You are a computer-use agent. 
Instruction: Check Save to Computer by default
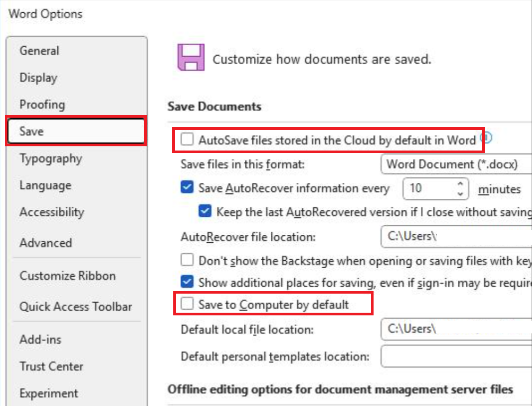pos(188,305)
